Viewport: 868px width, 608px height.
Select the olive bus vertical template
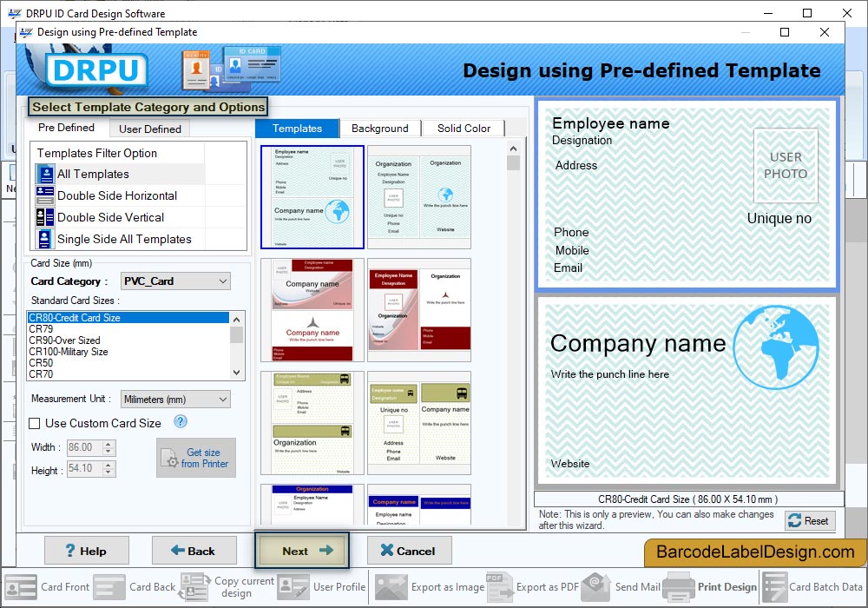tap(419, 423)
